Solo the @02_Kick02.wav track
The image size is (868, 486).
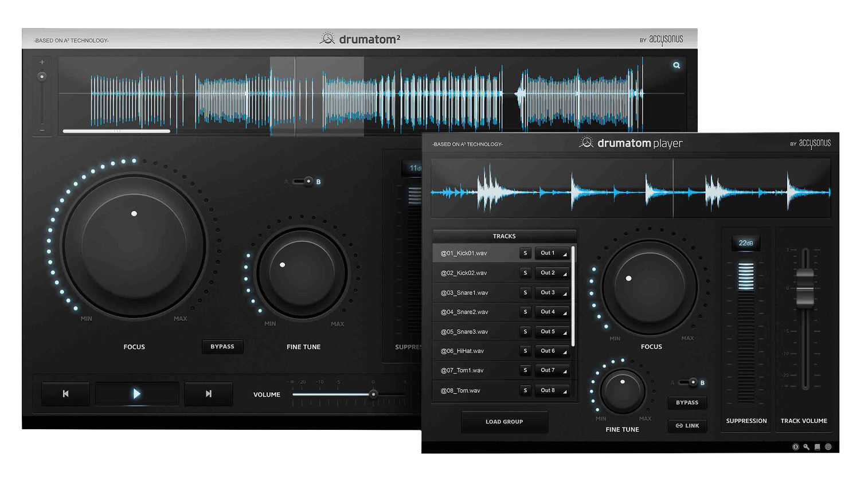[x=525, y=273]
